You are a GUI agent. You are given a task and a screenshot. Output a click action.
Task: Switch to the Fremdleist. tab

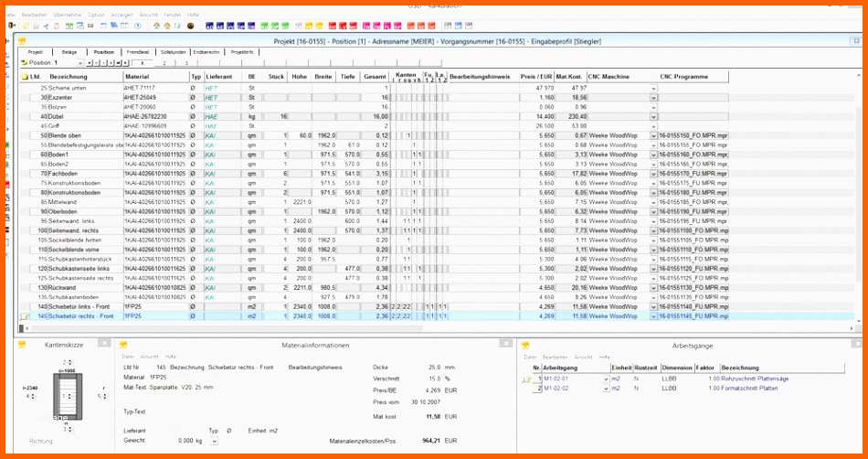(138, 51)
